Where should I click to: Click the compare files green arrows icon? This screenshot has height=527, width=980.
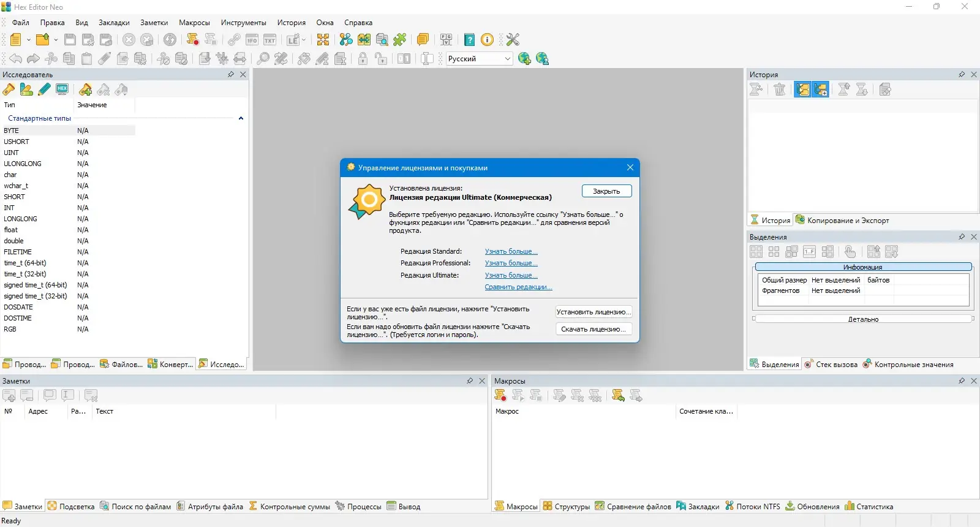pyautogui.click(x=364, y=40)
